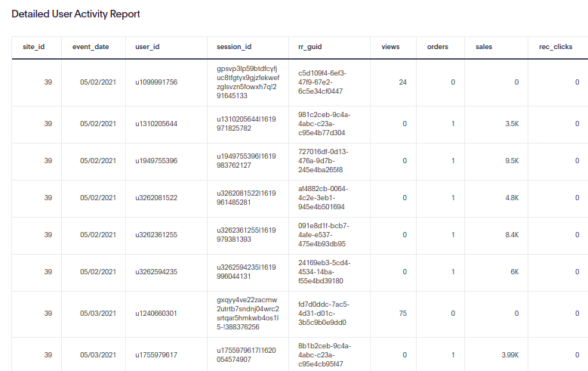This screenshot has width=588, height=371.
Task: Select user_id cell u1099991756
Action: [155, 82]
